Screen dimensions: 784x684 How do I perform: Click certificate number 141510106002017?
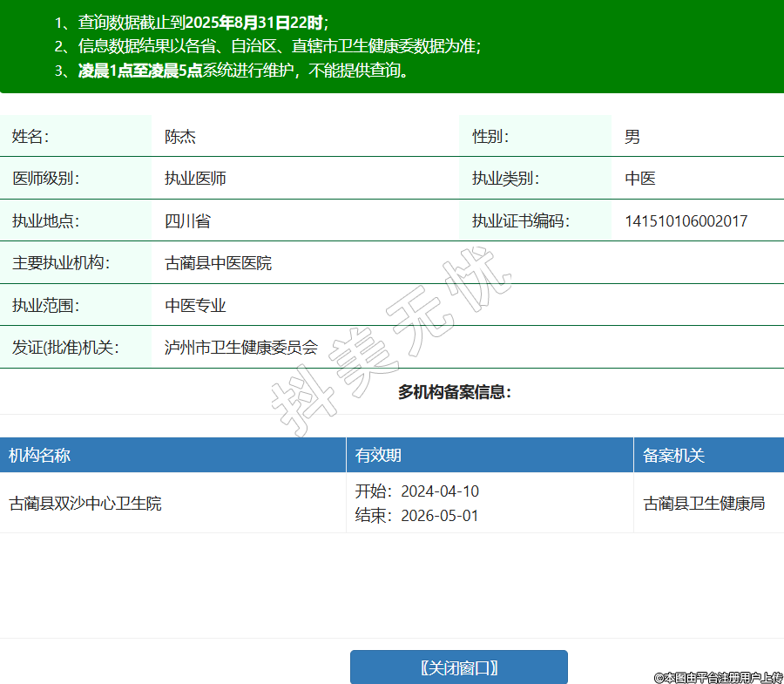[x=686, y=221]
